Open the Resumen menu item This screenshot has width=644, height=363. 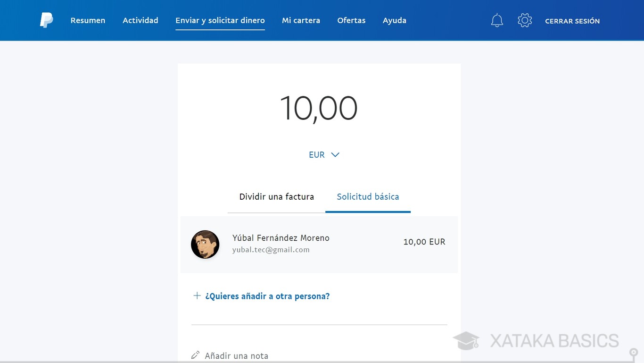(x=88, y=20)
